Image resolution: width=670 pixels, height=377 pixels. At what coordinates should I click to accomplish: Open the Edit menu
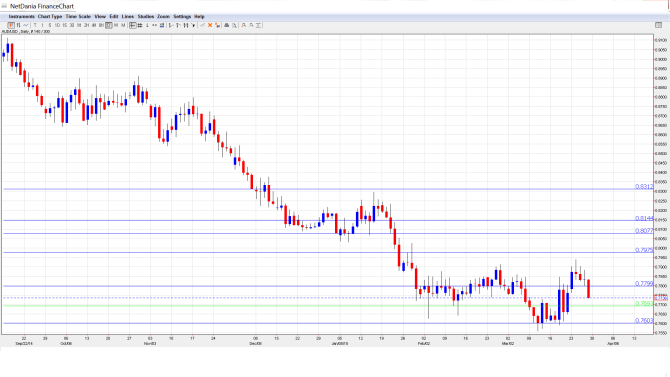(x=114, y=16)
